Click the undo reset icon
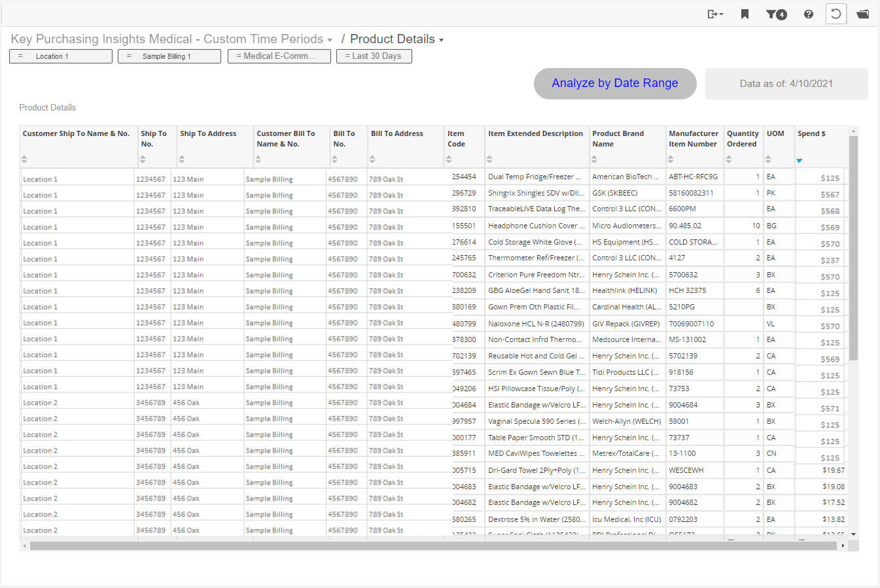Screen dimensions: 880x588 [836, 14]
